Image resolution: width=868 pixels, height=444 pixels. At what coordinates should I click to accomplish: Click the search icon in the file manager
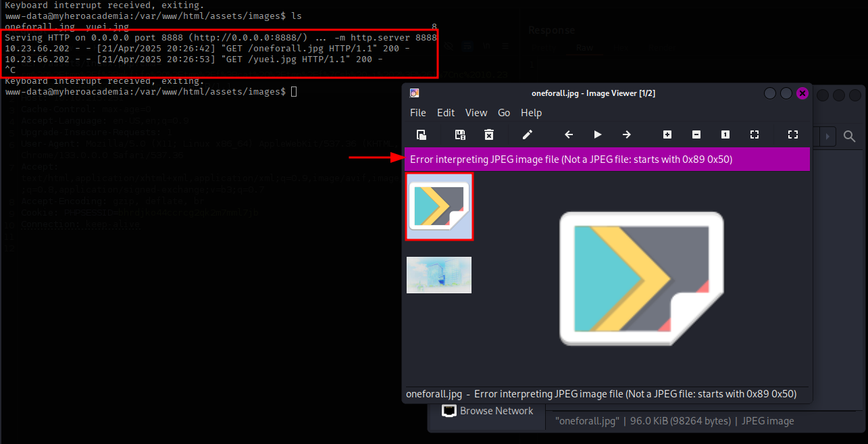(850, 137)
